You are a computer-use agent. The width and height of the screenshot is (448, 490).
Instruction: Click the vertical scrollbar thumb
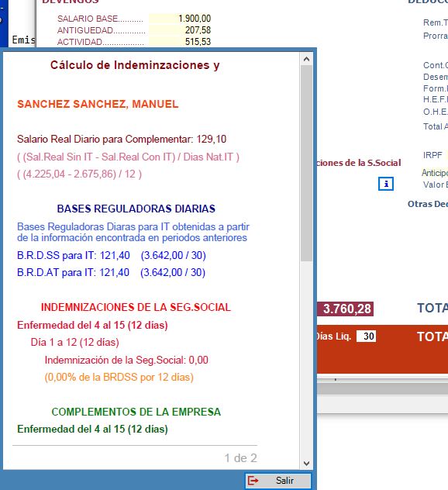coord(306,163)
